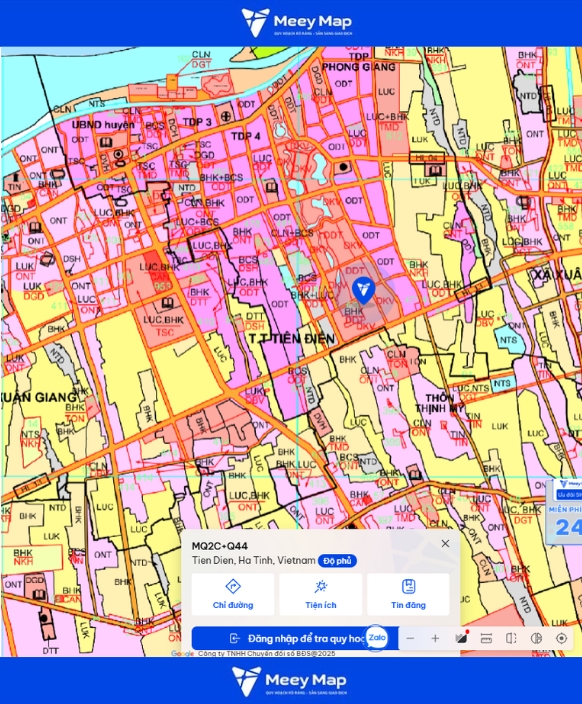Click the Google attribution logo
This screenshot has width=582, height=704.
pos(182,653)
